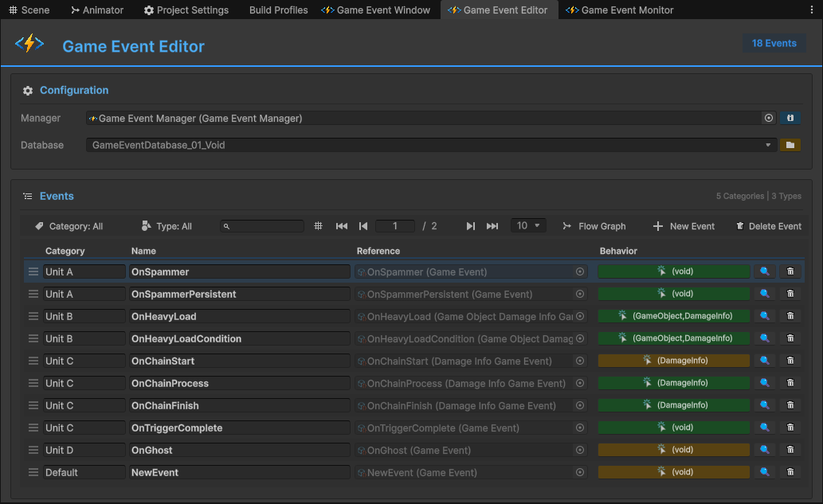Screen dimensions: 823x504
Task: Open the Animator menu
Action: coord(97,10)
